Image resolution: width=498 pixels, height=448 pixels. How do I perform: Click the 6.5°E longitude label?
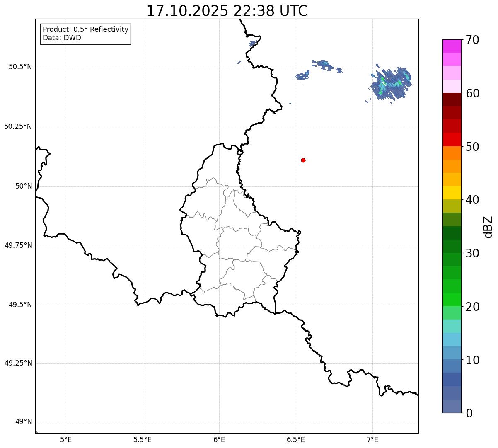pyautogui.click(x=296, y=439)
